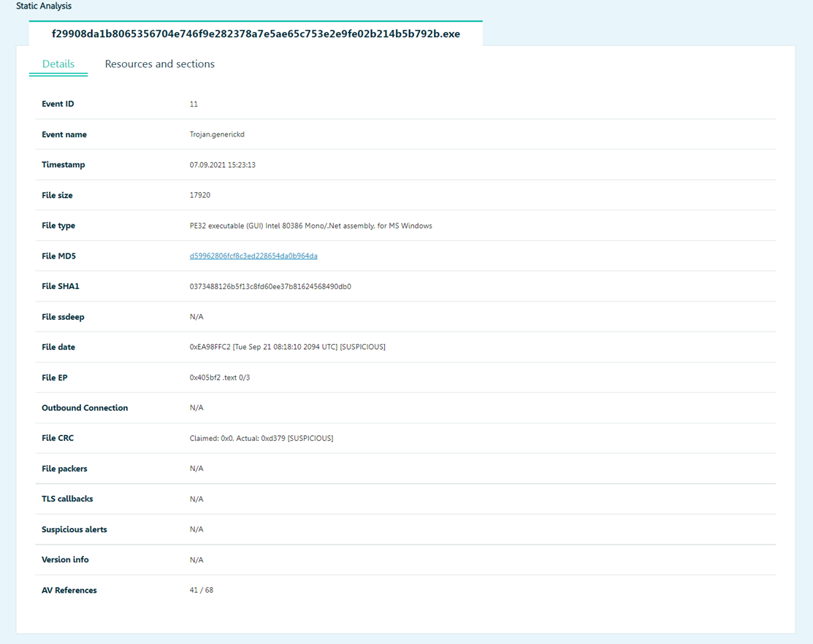Select the suspicious File date value

pos(287,348)
